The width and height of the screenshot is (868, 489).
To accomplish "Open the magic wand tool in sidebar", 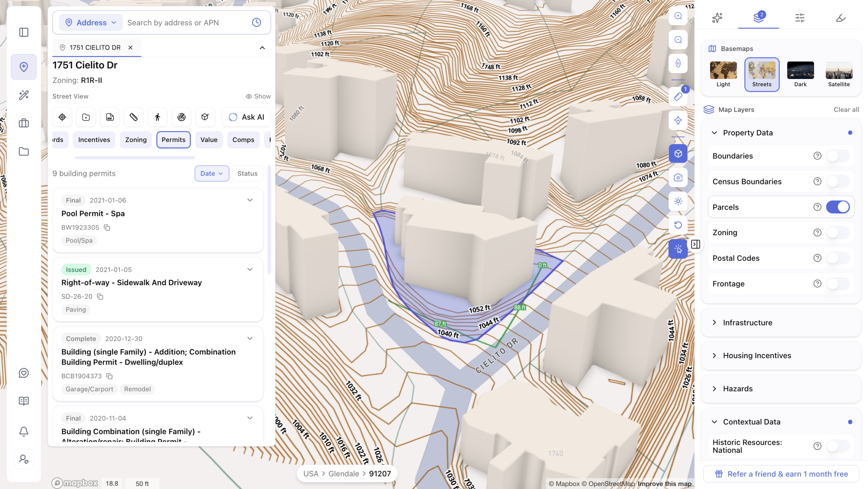I will [x=24, y=95].
